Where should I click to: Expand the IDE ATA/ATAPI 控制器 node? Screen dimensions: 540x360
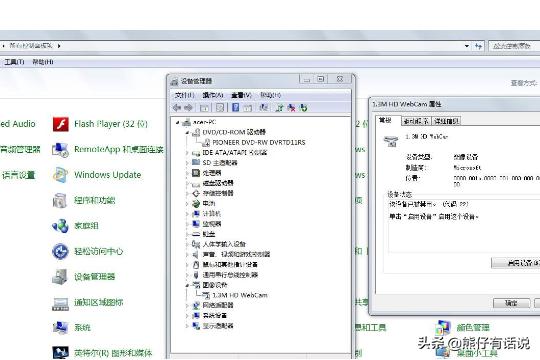click(x=187, y=153)
